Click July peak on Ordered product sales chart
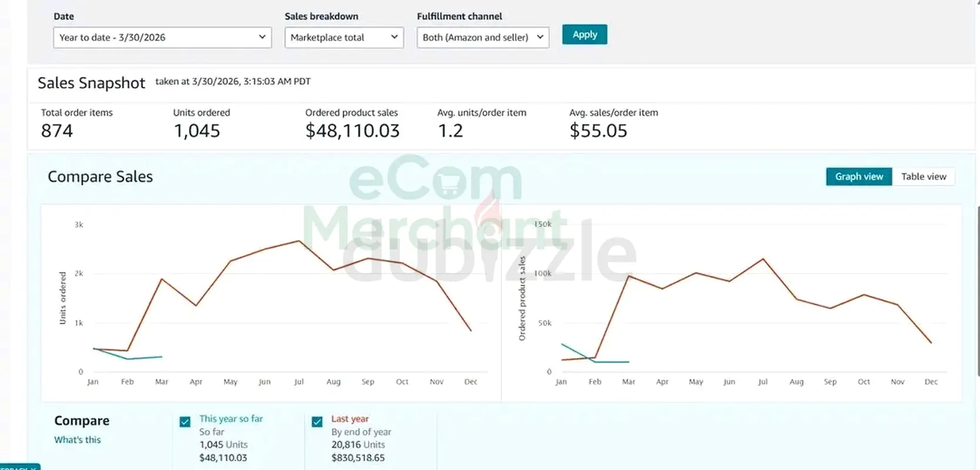This screenshot has width=980, height=470. [763, 259]
